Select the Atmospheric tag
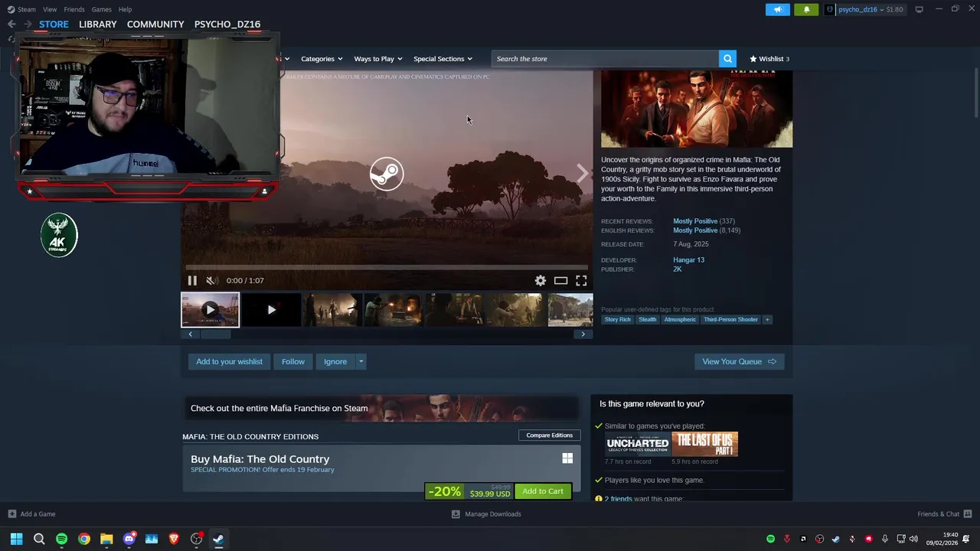 click(x=680, y=320)
